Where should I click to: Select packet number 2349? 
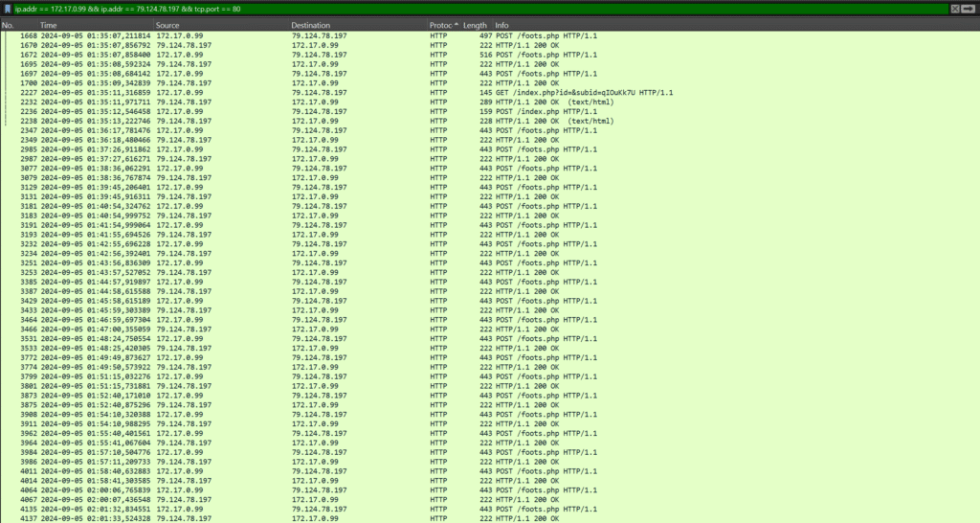pyautogui.click(x=490, y=140)
